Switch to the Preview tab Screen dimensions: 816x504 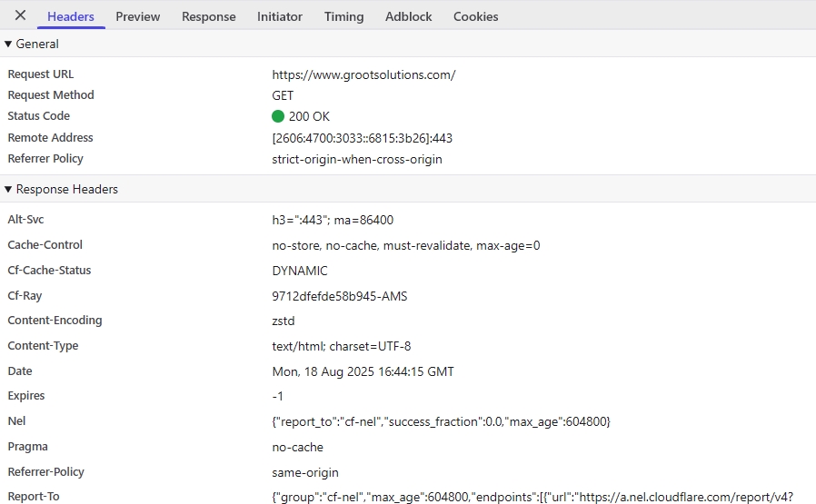tap(138, 16)
